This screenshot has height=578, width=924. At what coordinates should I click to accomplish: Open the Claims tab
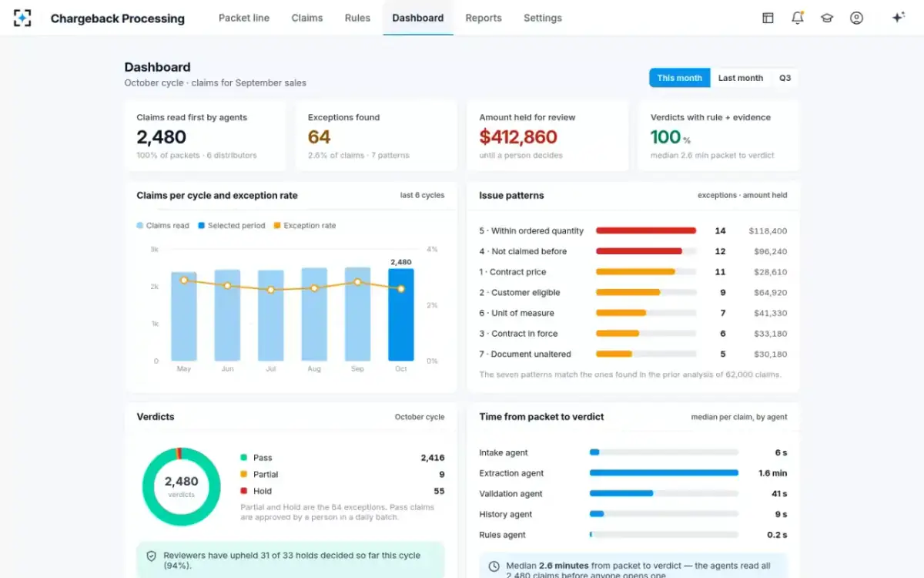click(x=307, y=18)
